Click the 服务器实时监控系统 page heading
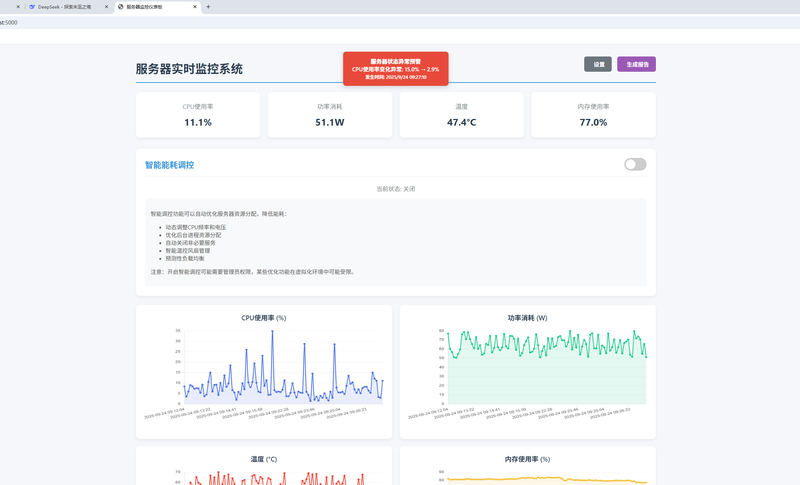 point(189,69)
